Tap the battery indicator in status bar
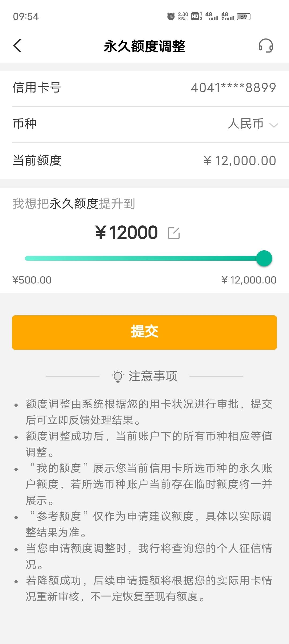The width and height of the screenshot is (289, 644). click(244, 17)
